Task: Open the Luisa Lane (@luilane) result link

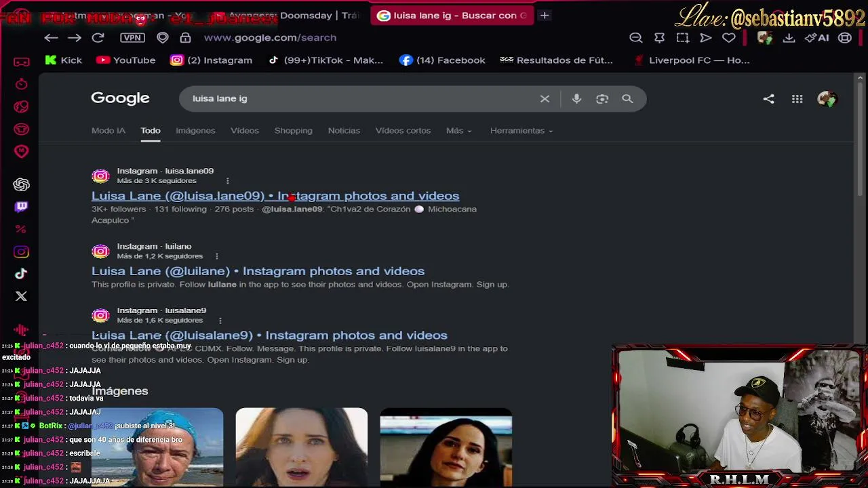Action: pos(258,271)
